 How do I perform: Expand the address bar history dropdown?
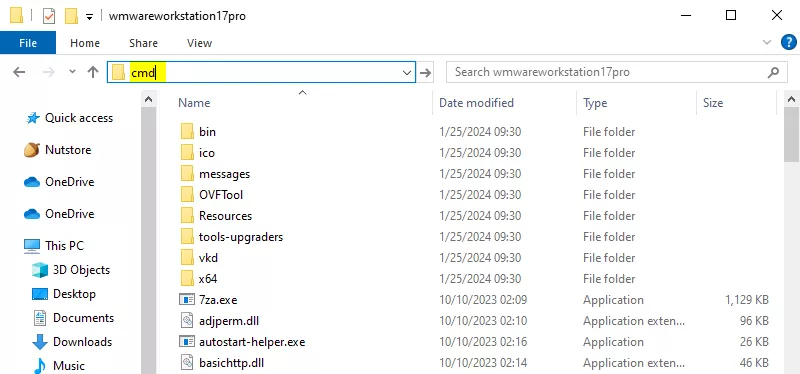407,72
